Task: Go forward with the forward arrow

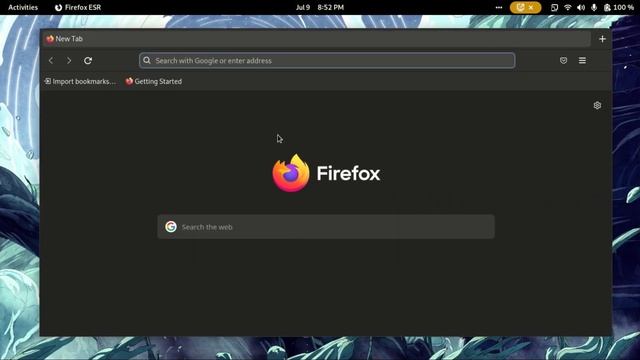Action: coord(69,60)
